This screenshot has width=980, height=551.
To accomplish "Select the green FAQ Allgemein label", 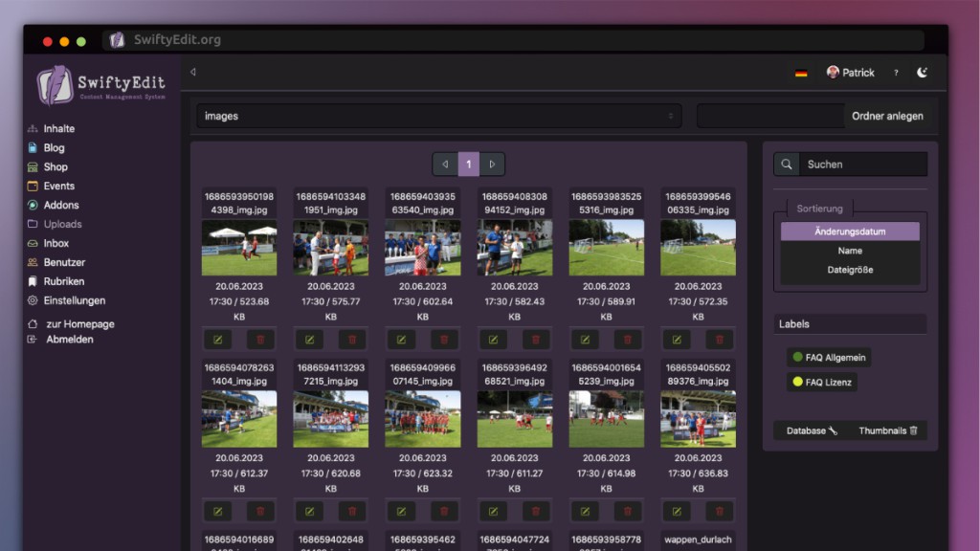I will (828, 358).
